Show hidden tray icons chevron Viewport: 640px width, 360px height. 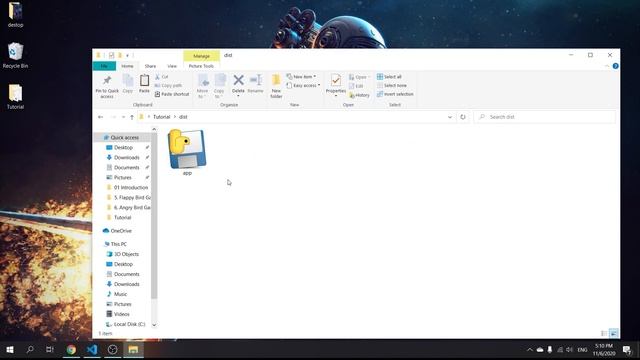pos(530,350)
